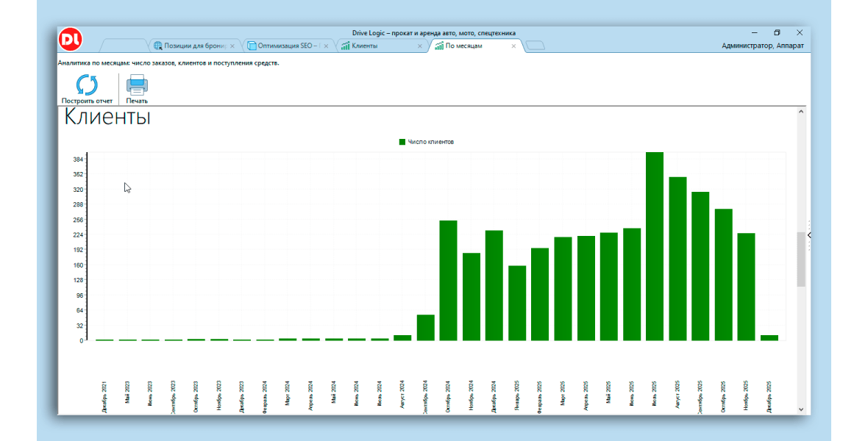Close the Клиенты tab
The width and height of the screenshot is (868, 441).
coord(420,46)
